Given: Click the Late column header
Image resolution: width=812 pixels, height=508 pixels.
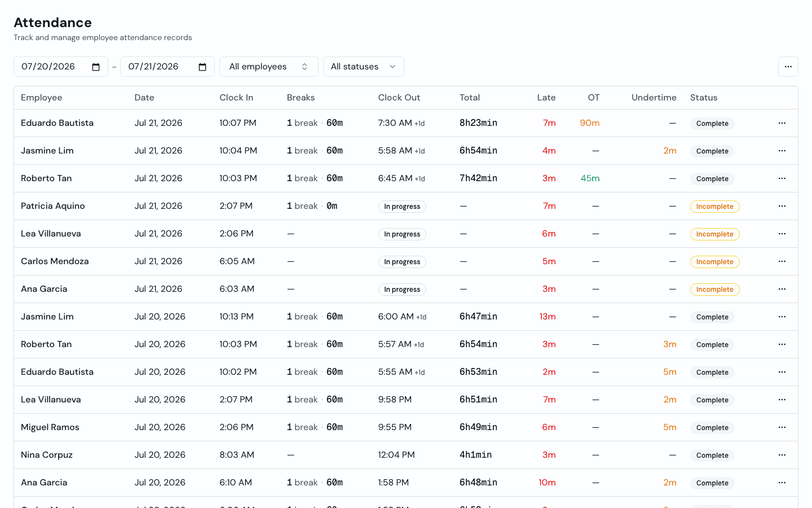Looking at the screenshot, I should tap(546, 98).
